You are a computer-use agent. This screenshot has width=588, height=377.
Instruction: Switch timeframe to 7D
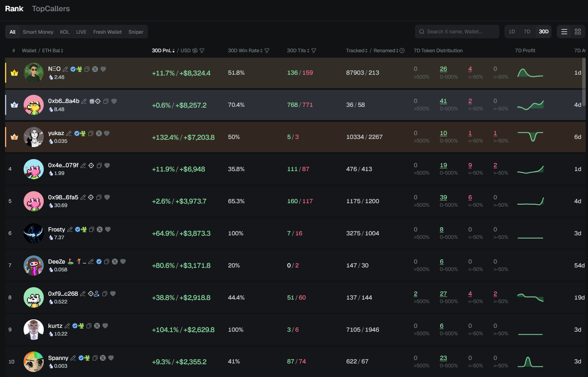[x=527, y=32]
